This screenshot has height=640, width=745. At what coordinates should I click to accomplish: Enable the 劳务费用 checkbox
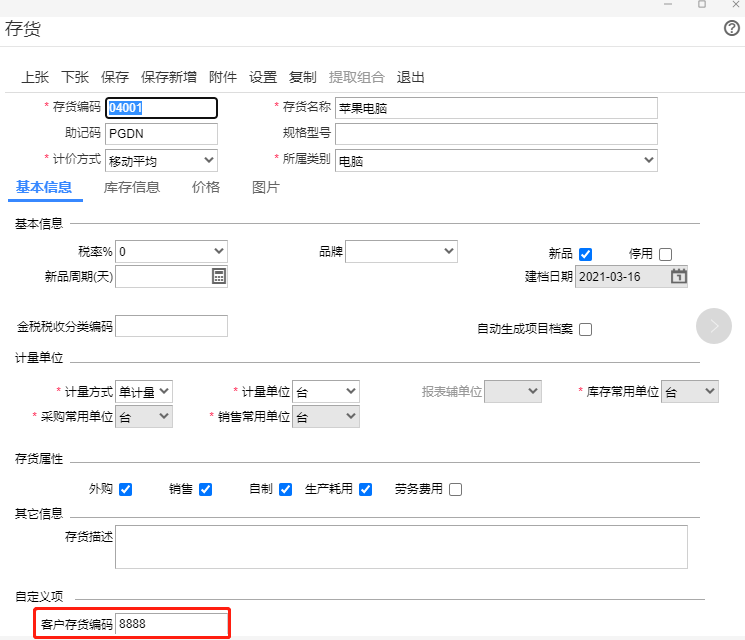pyautogui.click(x=455, y=489)
